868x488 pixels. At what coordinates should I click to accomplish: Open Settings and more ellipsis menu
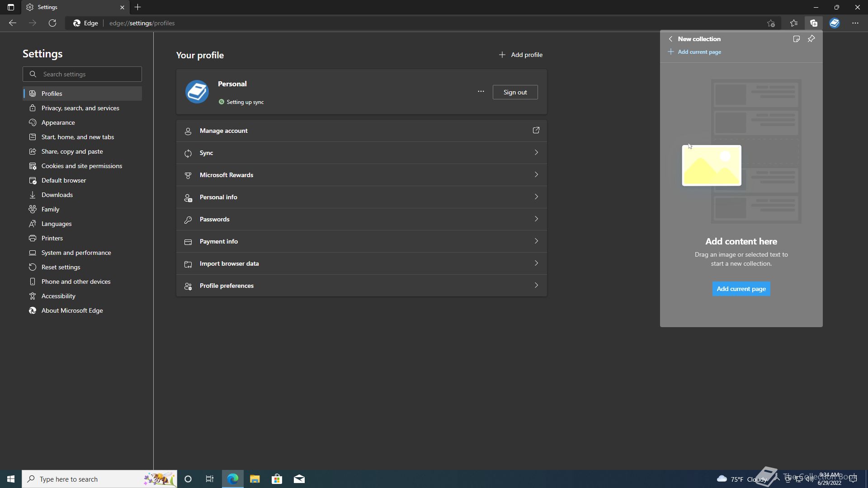[x=855, y=23]
